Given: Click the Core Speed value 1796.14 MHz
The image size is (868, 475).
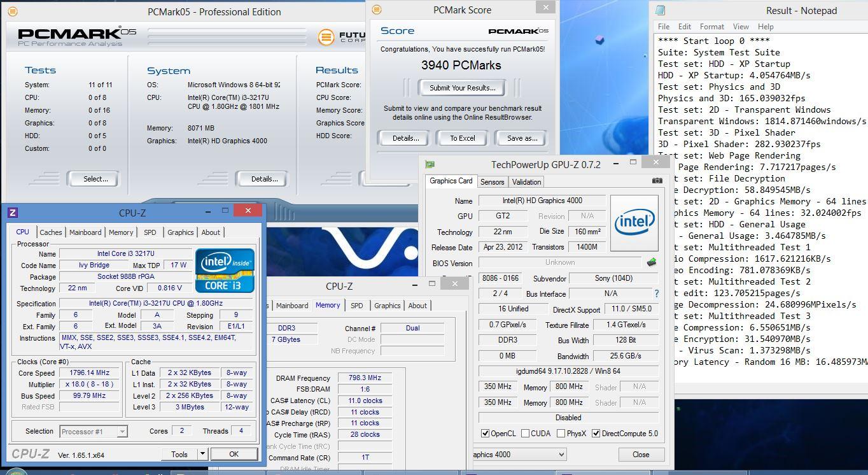Looking at the screenshot, I should click(90, 373).
